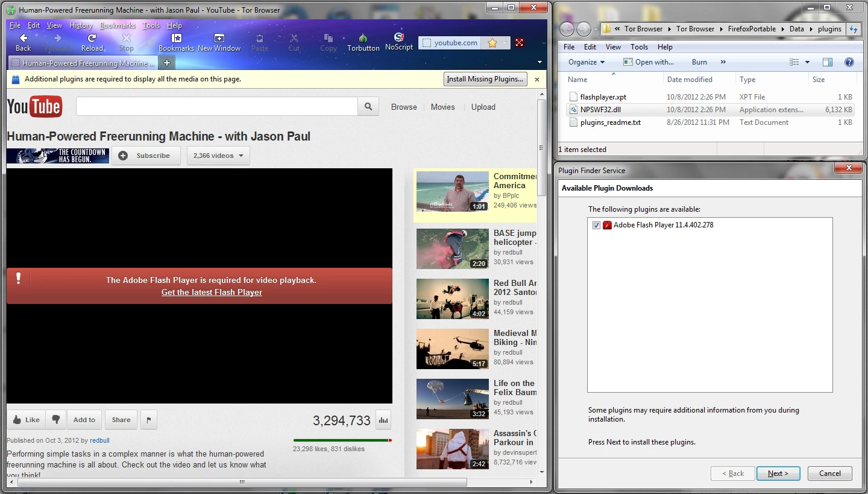868x494 pixels.
Task: Click the Torbutton onion icon
Action: 363,42
